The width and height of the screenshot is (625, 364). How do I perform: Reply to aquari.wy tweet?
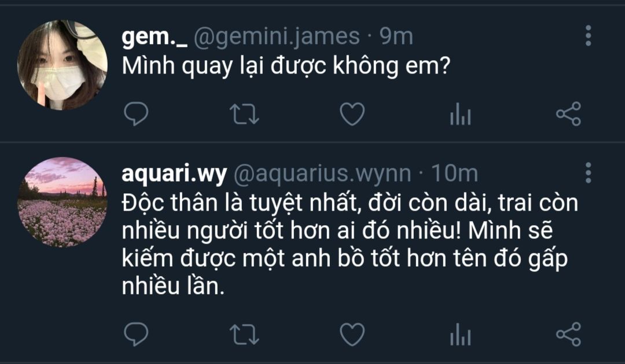(x=136, y=334)
